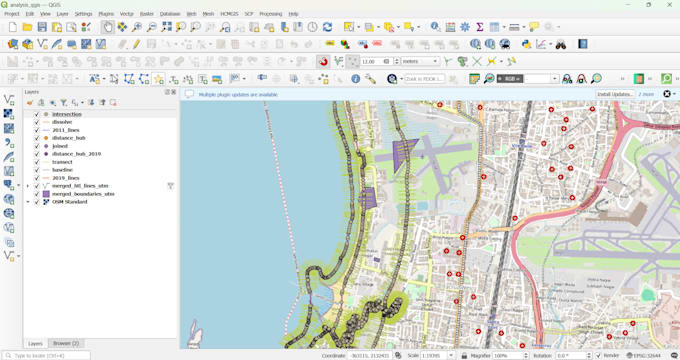Expand the merged_htl_lines_utm layer
Screen dimensions: 680x360
[28, 186]
